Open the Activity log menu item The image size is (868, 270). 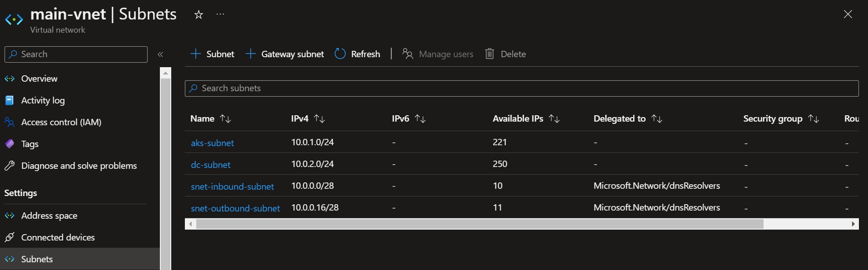coord(43,100)
